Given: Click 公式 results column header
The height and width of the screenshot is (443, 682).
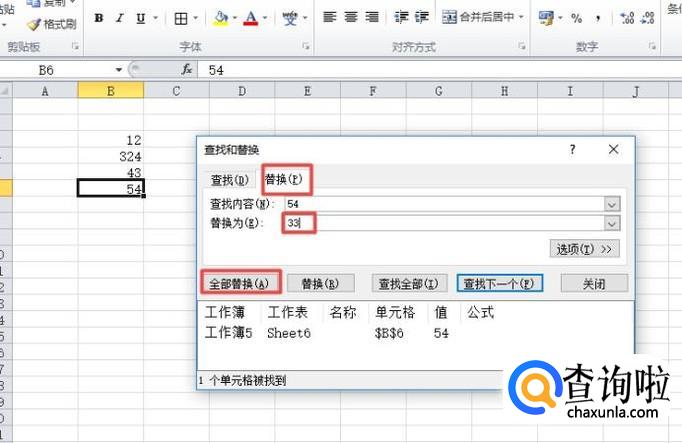Looking at the screenshot, I should click(480, 312).
